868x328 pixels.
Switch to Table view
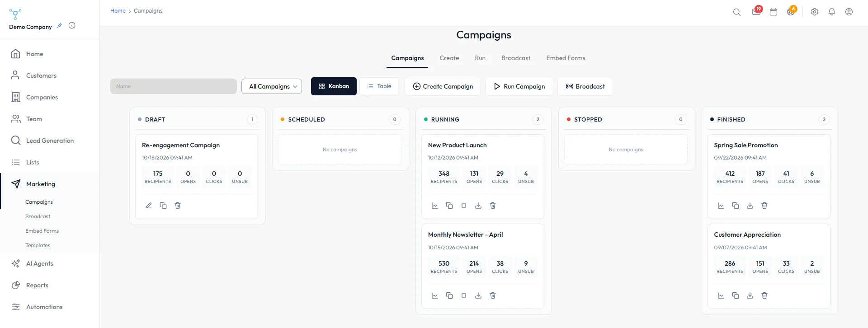point(379,86)
